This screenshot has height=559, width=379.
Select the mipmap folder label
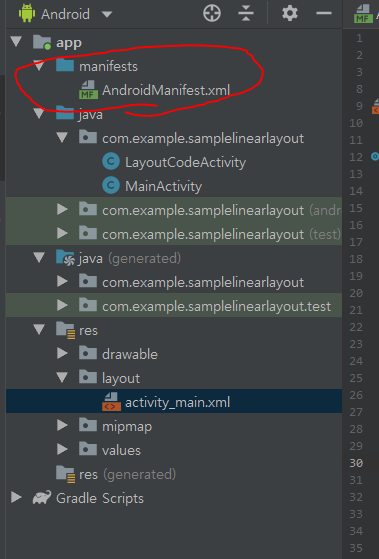pos(127,427)
